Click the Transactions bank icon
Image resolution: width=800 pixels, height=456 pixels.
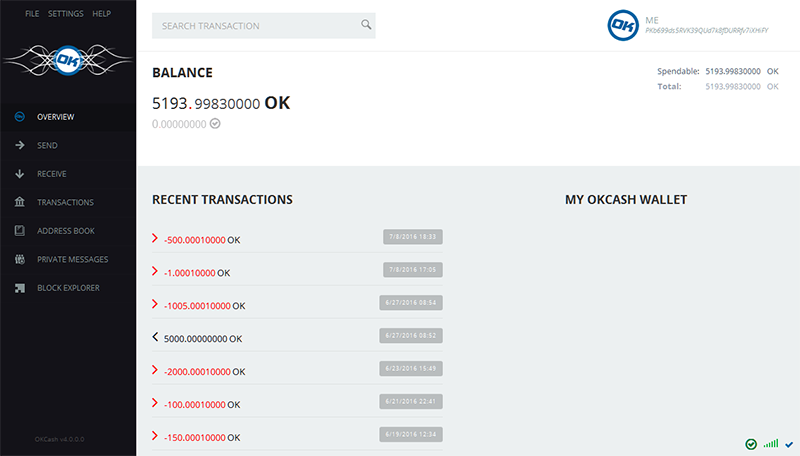[x=20, y=202]
